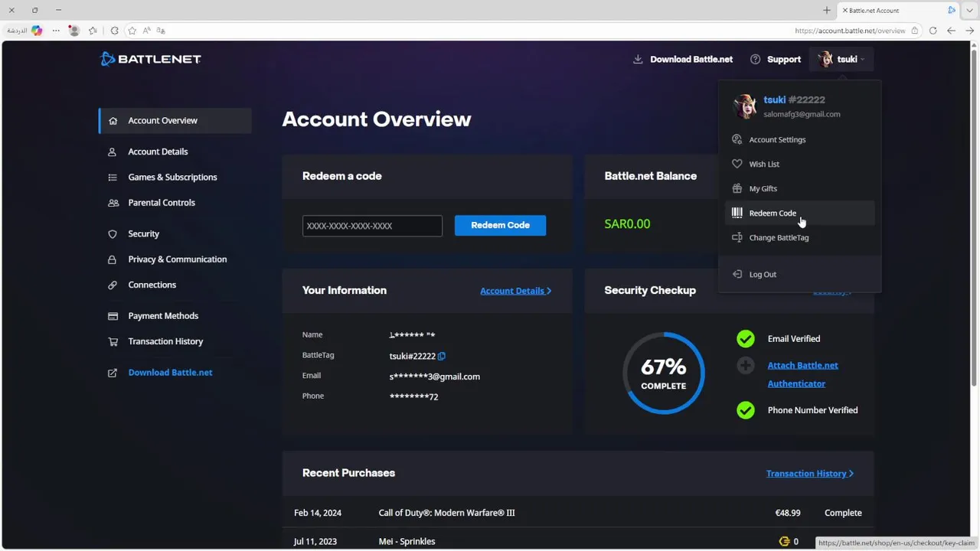Open the Account Details link in Your Information
Viewport: 980px width, 551px height.
(515, 291)
